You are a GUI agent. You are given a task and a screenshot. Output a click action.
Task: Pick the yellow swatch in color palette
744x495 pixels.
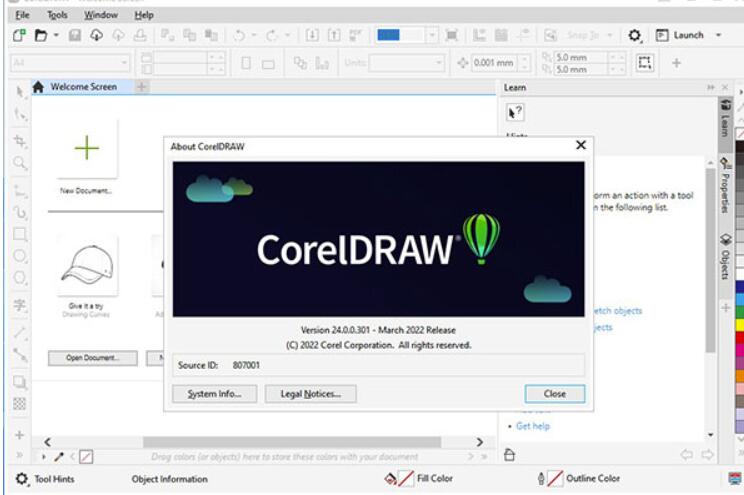tap(740, 325)
